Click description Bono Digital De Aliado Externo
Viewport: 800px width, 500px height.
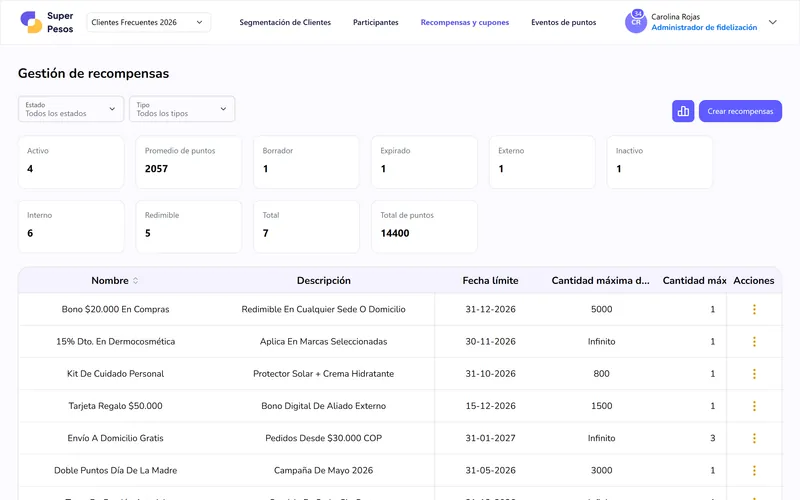pos(323,406)
